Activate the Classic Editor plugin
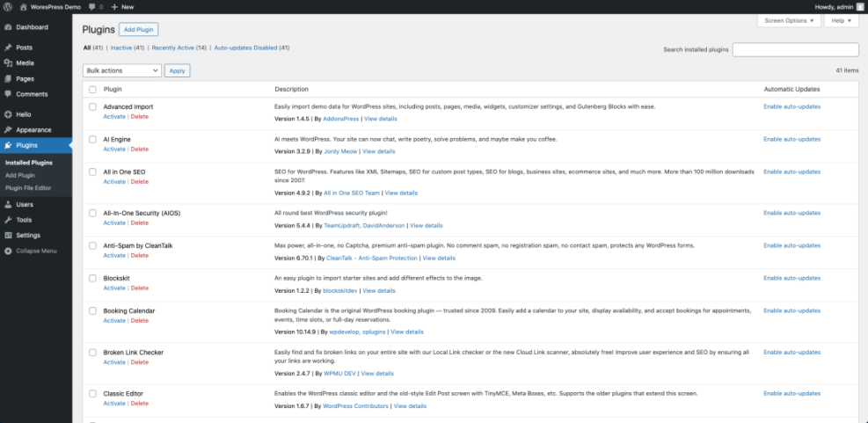The image size is (868, 423). [x=114, y=404]
